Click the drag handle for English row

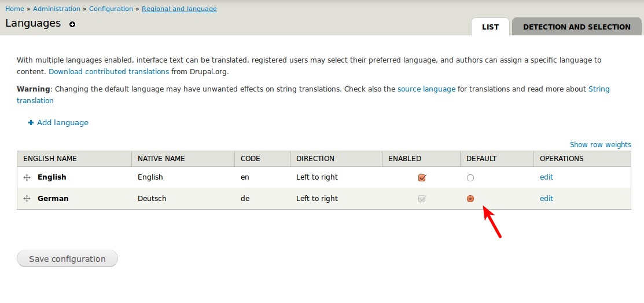(27, 177)
